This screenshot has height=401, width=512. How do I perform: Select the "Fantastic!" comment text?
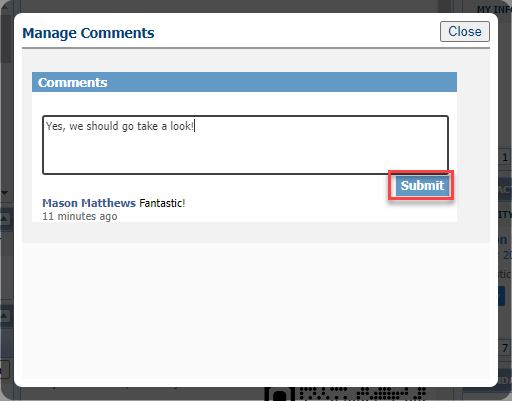[162, 203]
